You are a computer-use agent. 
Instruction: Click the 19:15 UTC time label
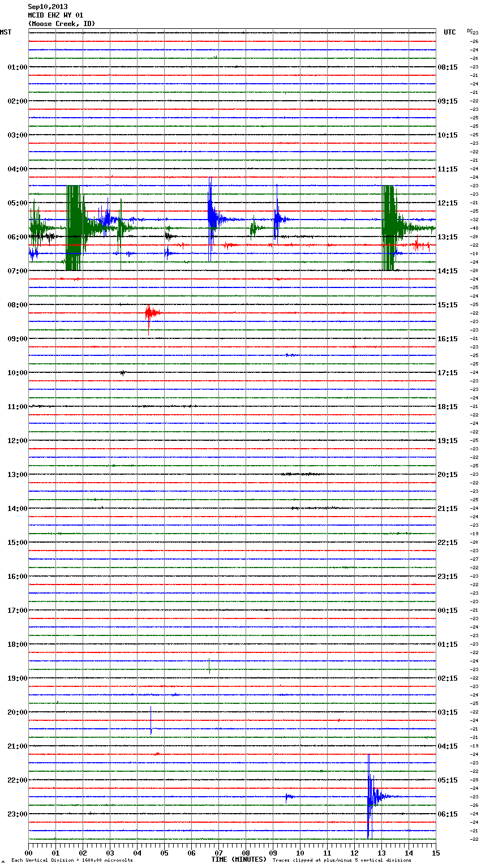[448, 440]
